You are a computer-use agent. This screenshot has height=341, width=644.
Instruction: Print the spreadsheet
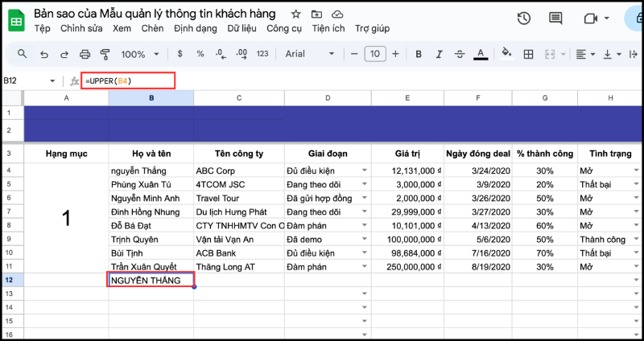[x=85, y=54]
